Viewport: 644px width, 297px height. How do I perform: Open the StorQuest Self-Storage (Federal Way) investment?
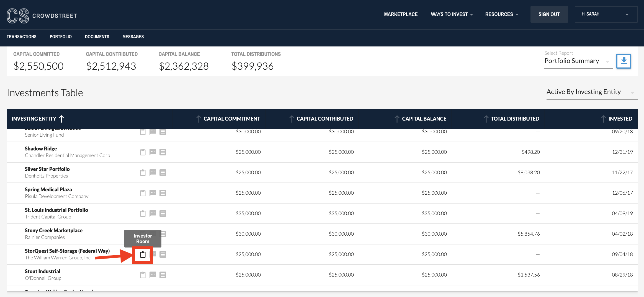(x=67, y=251)
